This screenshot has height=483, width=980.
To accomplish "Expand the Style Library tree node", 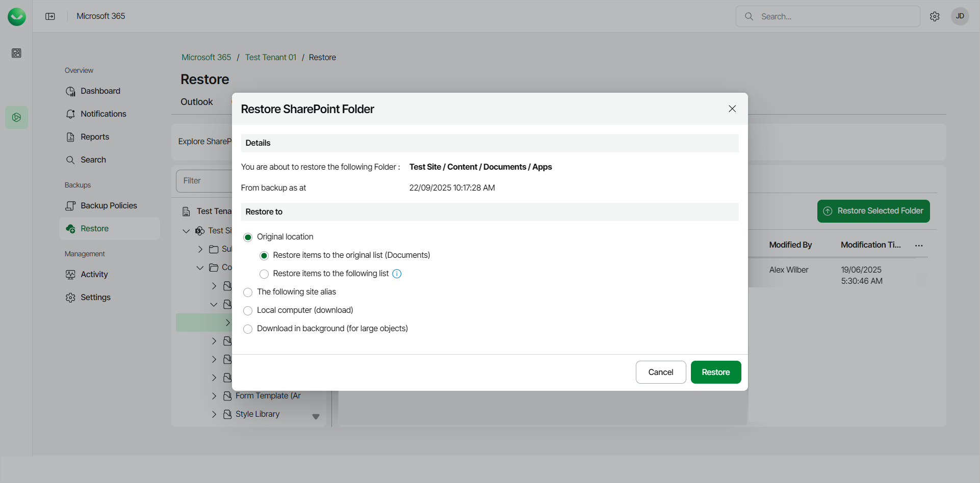I will (214, 414).
